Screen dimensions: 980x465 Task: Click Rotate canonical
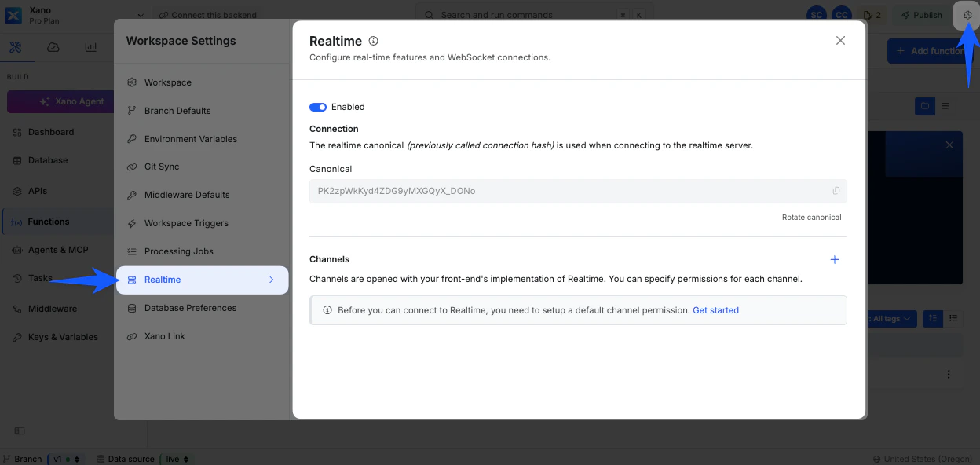(811, 218)
